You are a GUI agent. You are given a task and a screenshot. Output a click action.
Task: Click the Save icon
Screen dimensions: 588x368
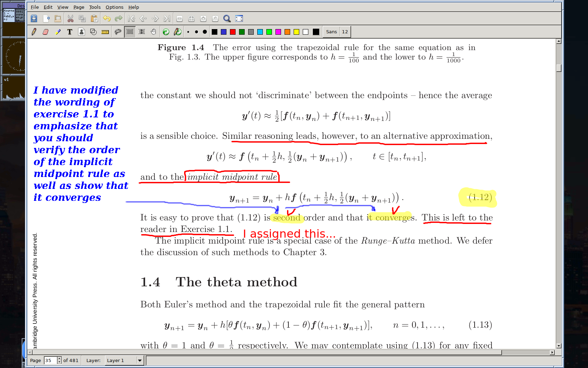34,19
